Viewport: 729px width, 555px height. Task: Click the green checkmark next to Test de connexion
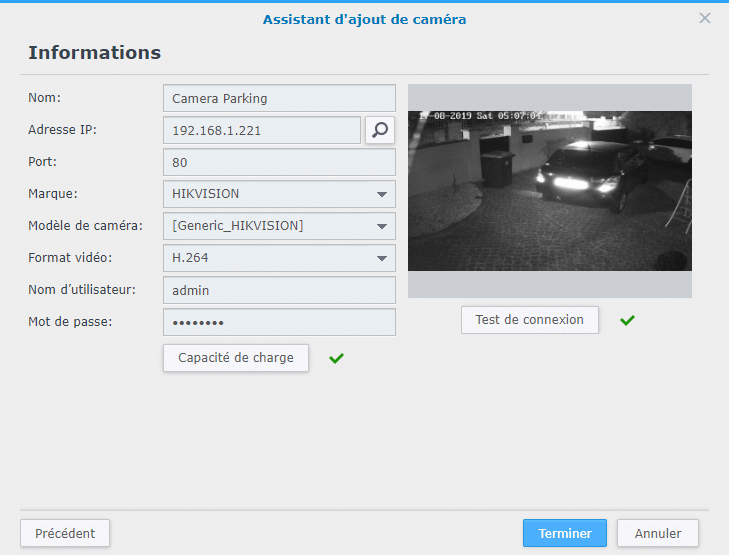click(627, 320)
